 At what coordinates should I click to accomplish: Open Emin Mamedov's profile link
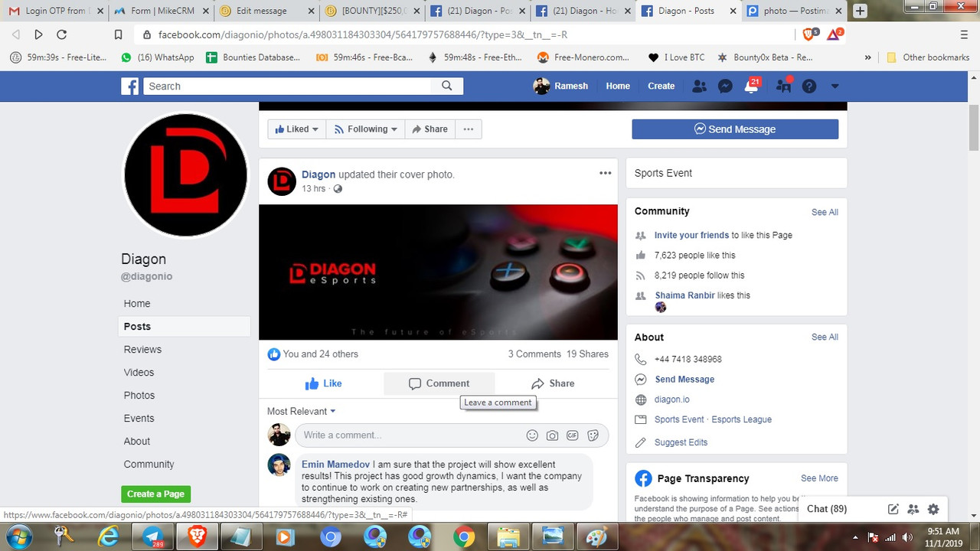point(336,465)
